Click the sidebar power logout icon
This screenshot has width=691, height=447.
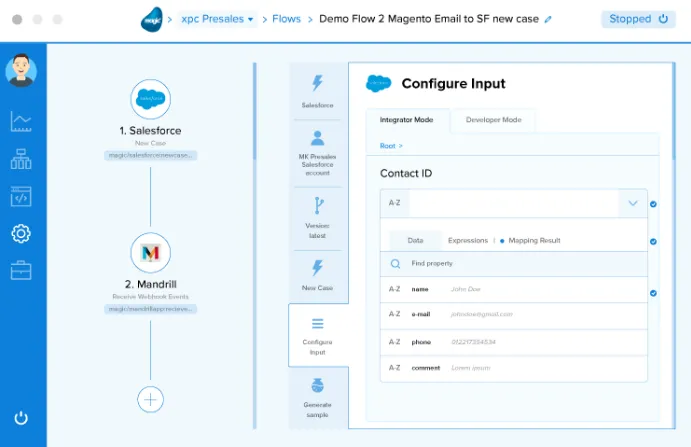tap(21, 417)
